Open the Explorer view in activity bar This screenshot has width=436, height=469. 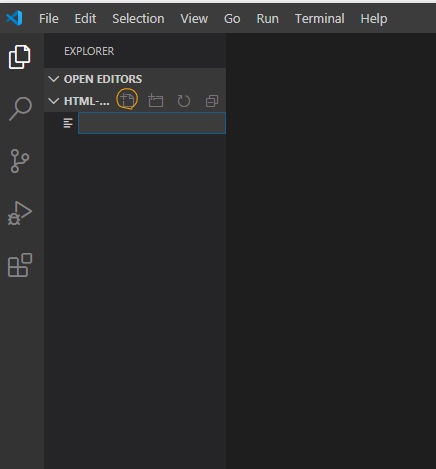point(19,57)
